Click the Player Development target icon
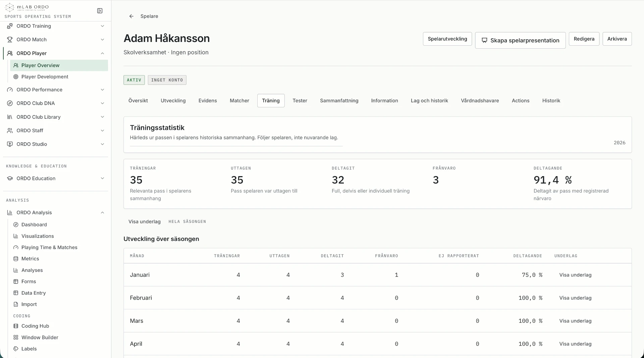This screenshot has height=358, width=644. click(16, 77)
